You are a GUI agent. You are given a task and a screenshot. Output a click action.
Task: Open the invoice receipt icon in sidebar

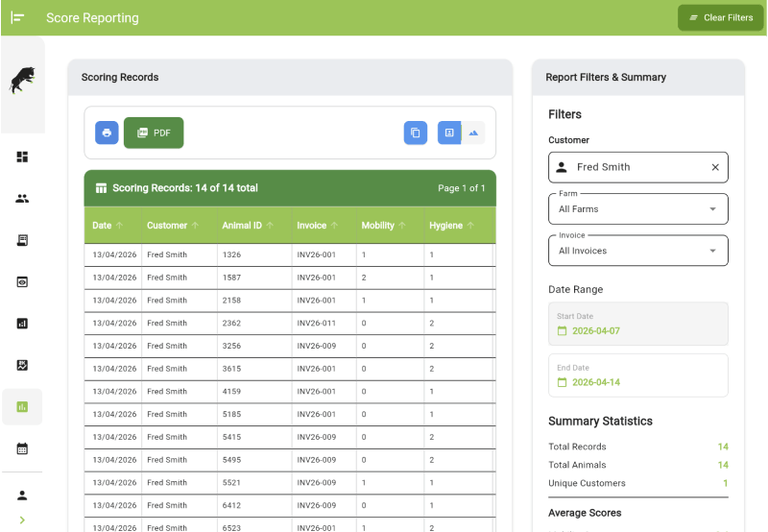22,240
